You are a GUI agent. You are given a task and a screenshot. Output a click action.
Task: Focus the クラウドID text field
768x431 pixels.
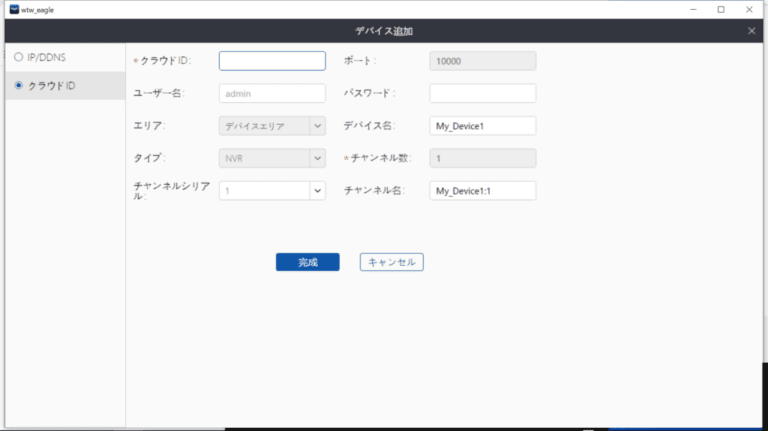[x=272, y=61]
